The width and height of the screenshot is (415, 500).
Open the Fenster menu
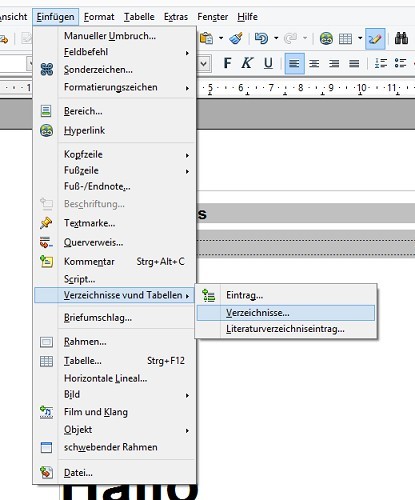pyautogui.click(x=213, y=17)
